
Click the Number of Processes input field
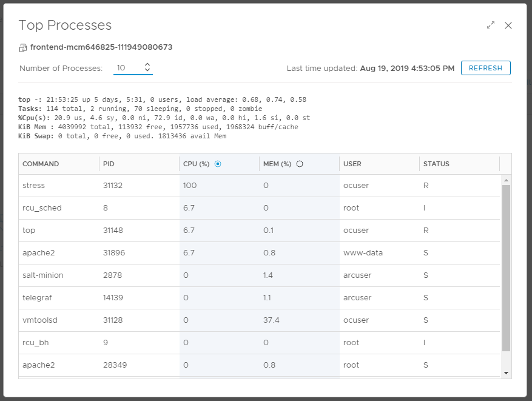tap(127, 68)
